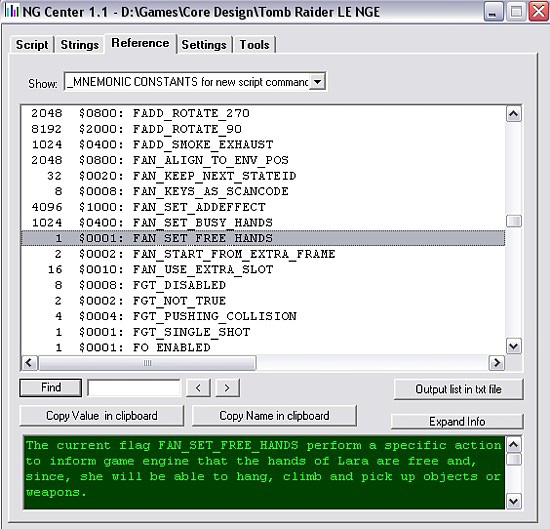The image size is (550, 529).
Task: Click info panel scroll down arrow
Action: [x=514, y=501]
